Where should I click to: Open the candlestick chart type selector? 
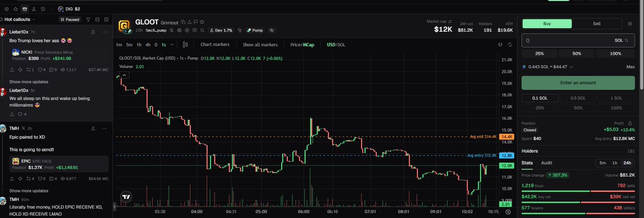[185, 45]
